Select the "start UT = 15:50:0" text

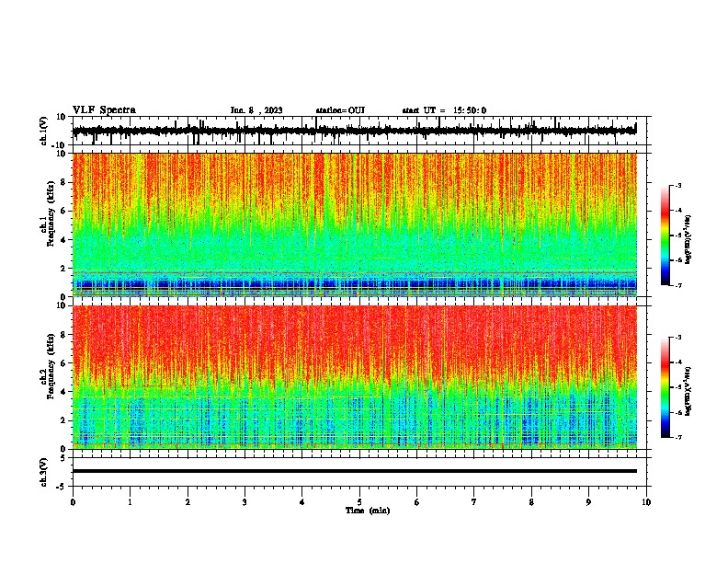[444, 110]
